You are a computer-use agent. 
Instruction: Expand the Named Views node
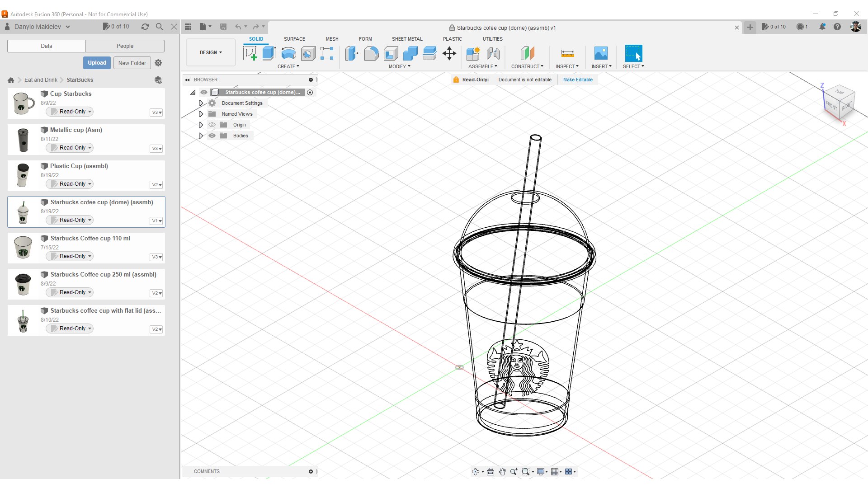coord(201,114)
